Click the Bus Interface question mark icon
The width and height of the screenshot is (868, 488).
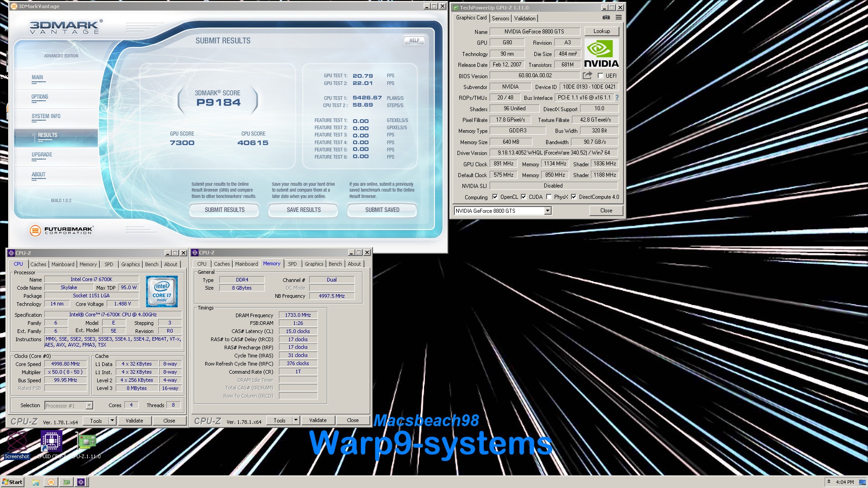tap(617, 98)
